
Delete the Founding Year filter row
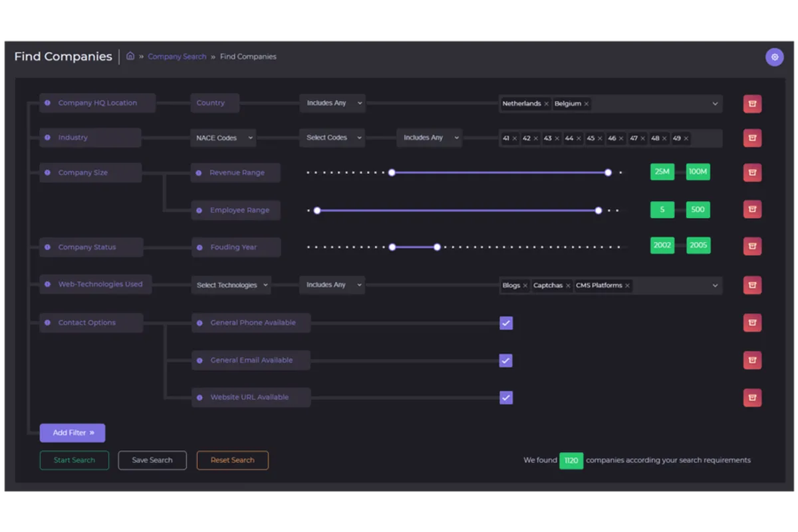click(752, 247)
